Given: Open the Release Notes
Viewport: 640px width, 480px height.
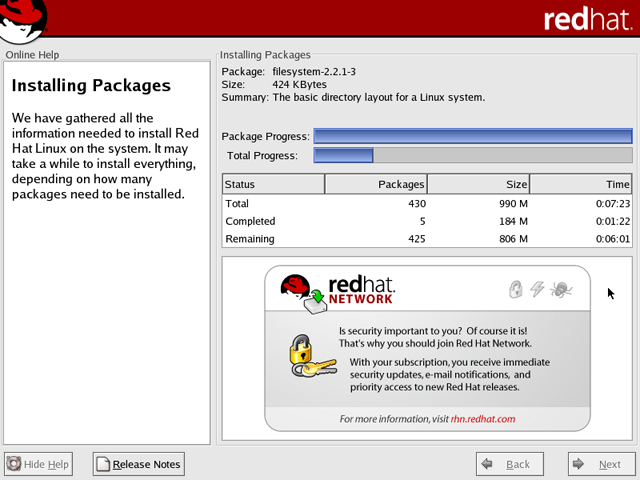Looking at the screenshot, I should click(x=139, y=464).
